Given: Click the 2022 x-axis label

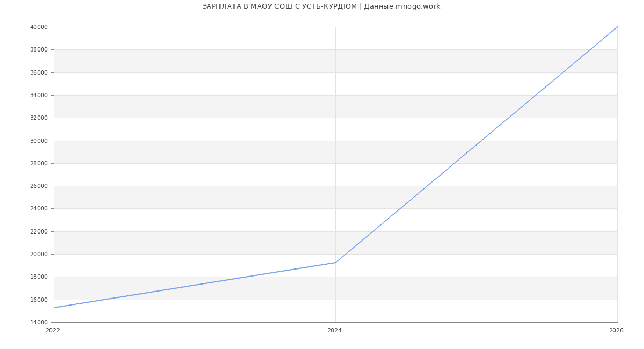Looking at the screenshot, I should point(53,331).
